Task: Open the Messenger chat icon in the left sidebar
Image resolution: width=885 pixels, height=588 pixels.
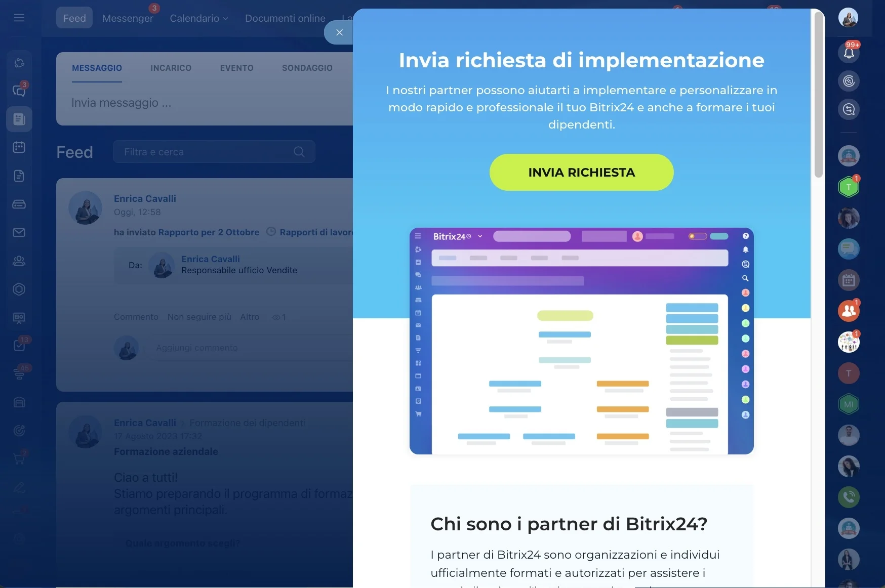Action: tap(19, 91)
